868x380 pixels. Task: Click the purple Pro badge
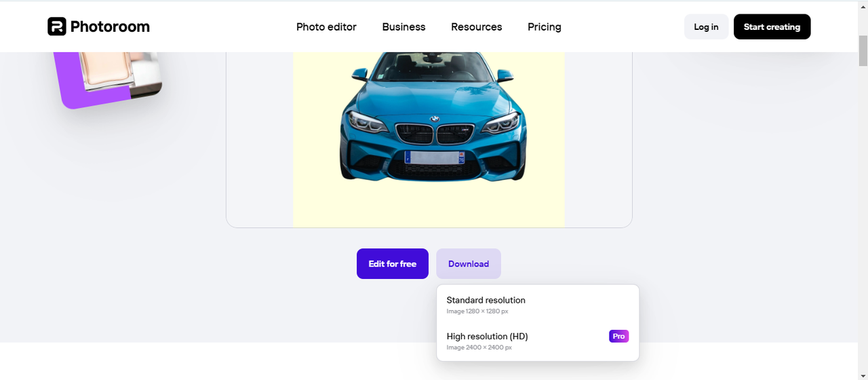(618, 336)
